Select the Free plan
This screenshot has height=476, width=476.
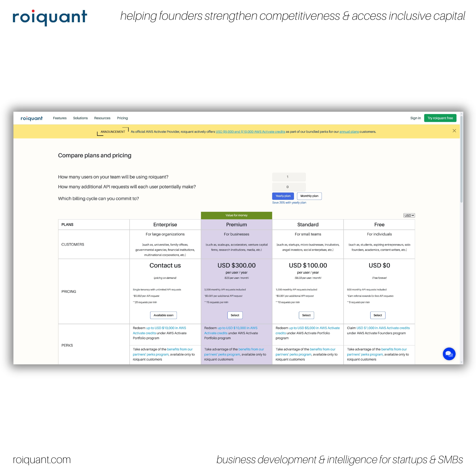(x=378, y=315)
